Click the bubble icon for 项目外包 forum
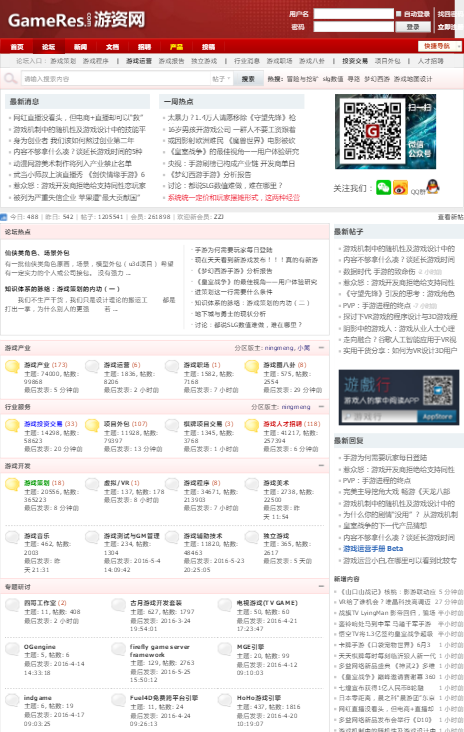 click(92, 425)
